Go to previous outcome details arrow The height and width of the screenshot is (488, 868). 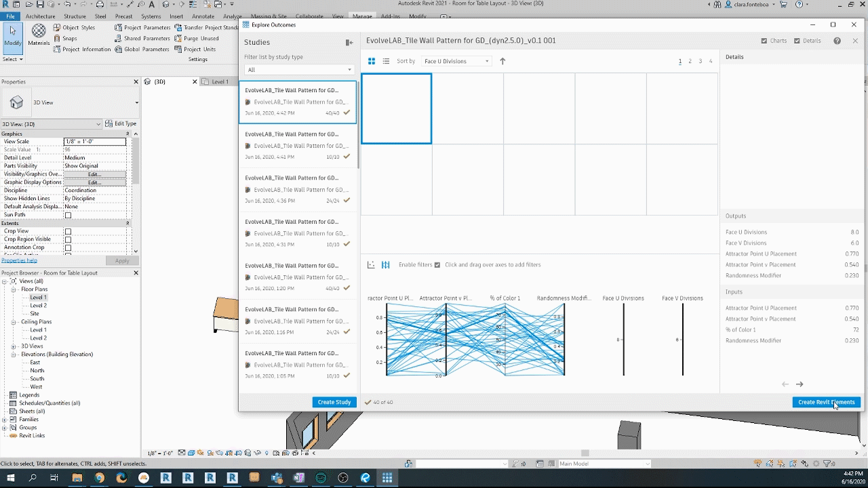click(x=785, y=384)
